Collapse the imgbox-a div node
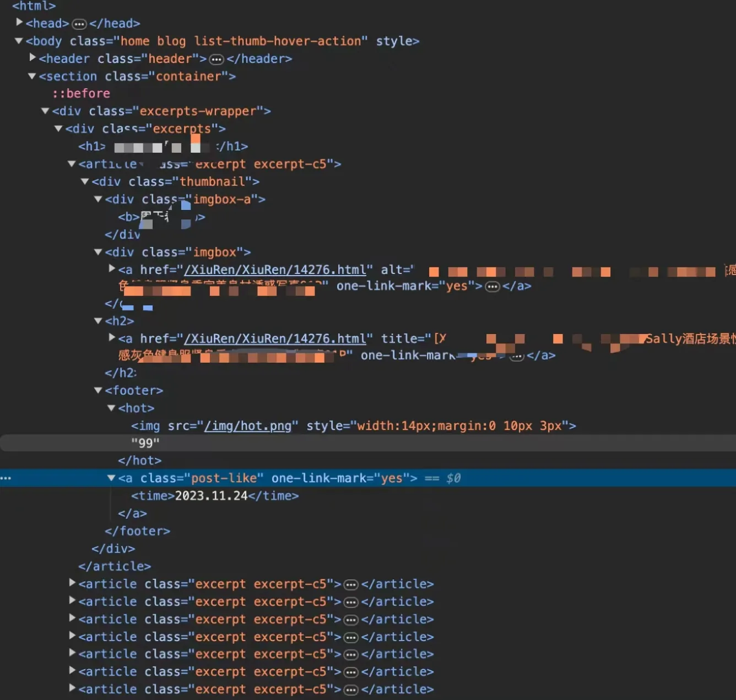This screenshot has width=736, height=700. click(98, 199)
